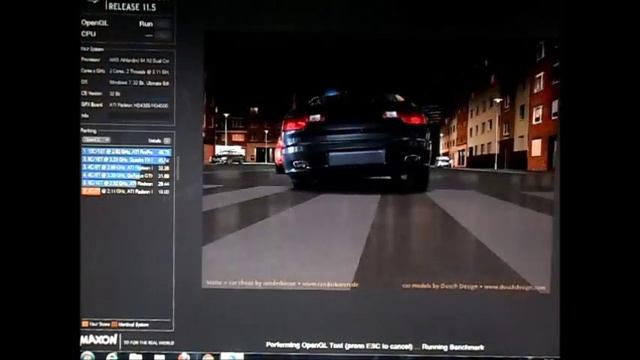This screenshot has height=360, width=640.
Task: Click the Info text field
Action: coord(139,117)
